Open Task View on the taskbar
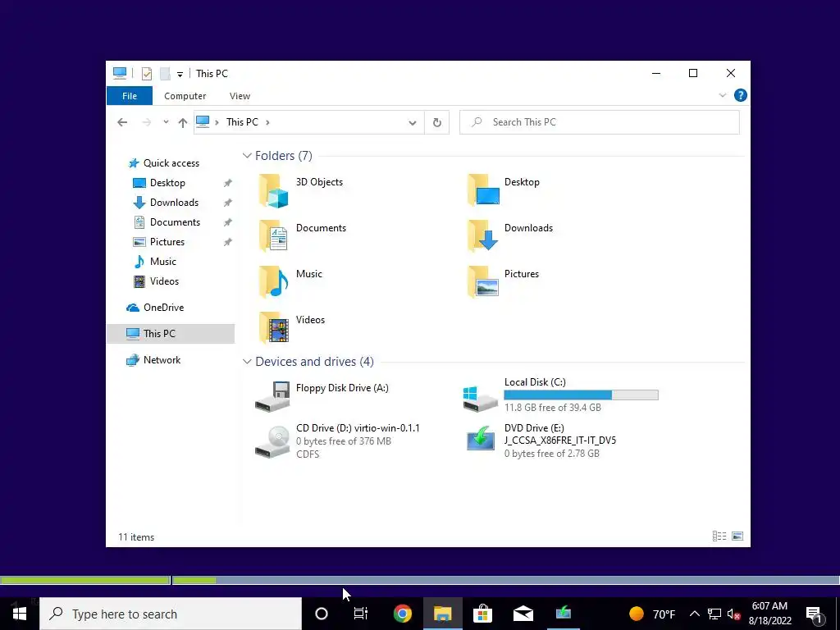This screenshot has width=840, height=630. [x=361, y=614]
